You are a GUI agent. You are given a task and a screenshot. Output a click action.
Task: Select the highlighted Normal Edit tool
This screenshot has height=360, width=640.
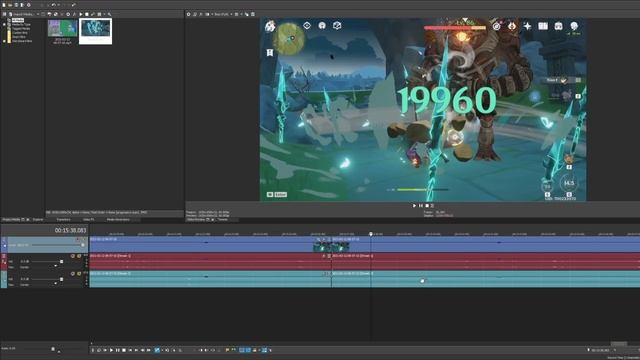[157, 350]
